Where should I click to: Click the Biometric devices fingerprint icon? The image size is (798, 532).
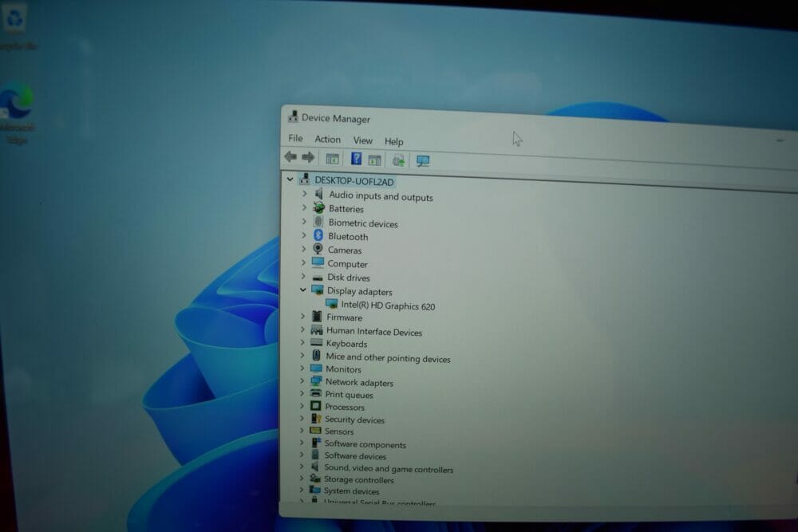click(318, 221)
